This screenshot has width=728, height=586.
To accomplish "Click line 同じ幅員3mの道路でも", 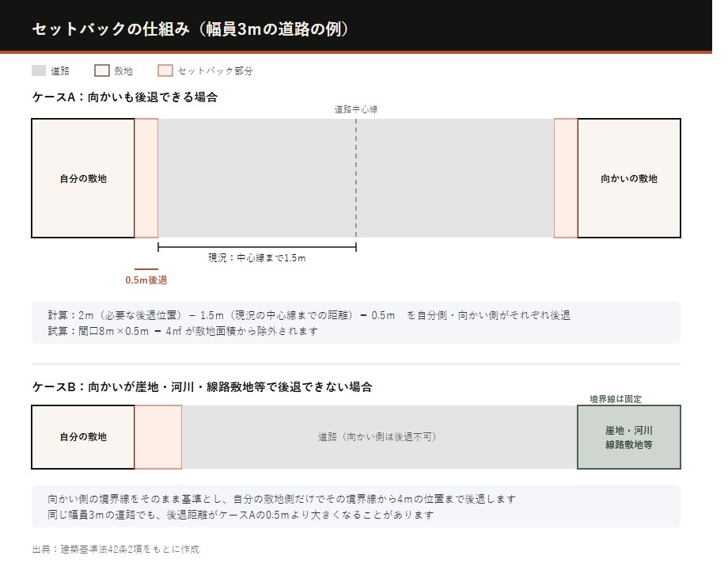I will tap(241, 515).
